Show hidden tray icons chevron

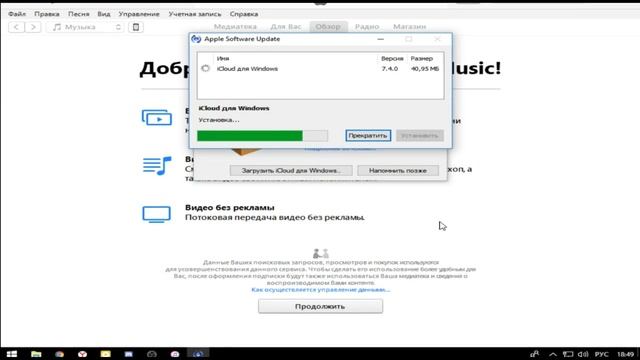(552, 354)
